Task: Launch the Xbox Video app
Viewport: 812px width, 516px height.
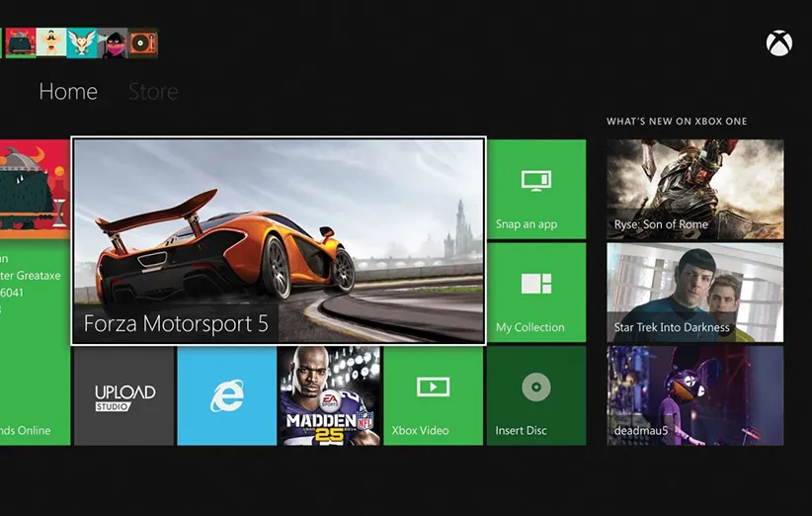Action: [x=433, y=395]
